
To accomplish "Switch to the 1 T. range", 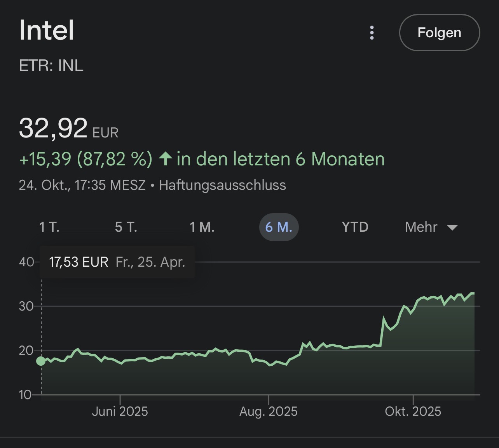I will click(49, 227).
